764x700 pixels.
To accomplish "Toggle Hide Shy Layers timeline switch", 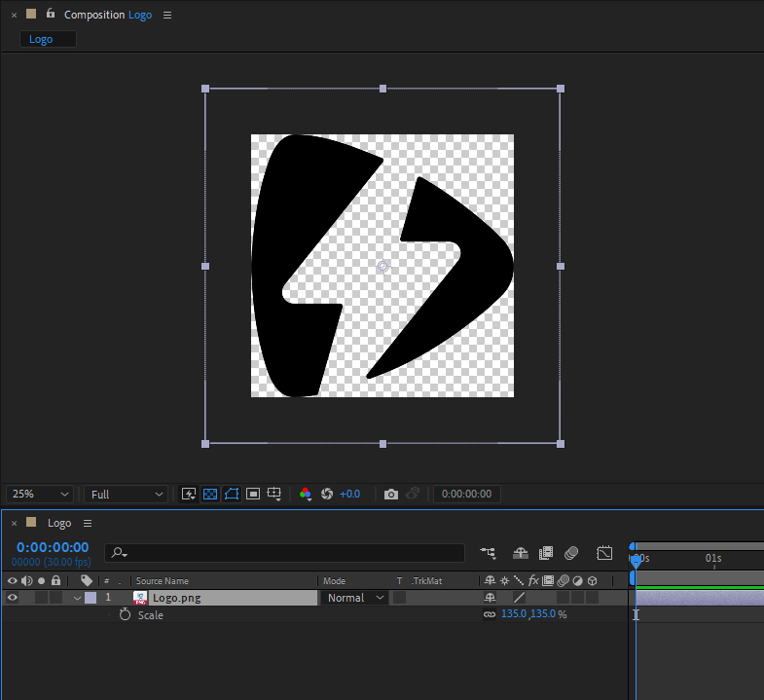I will (x=521, y=553).
